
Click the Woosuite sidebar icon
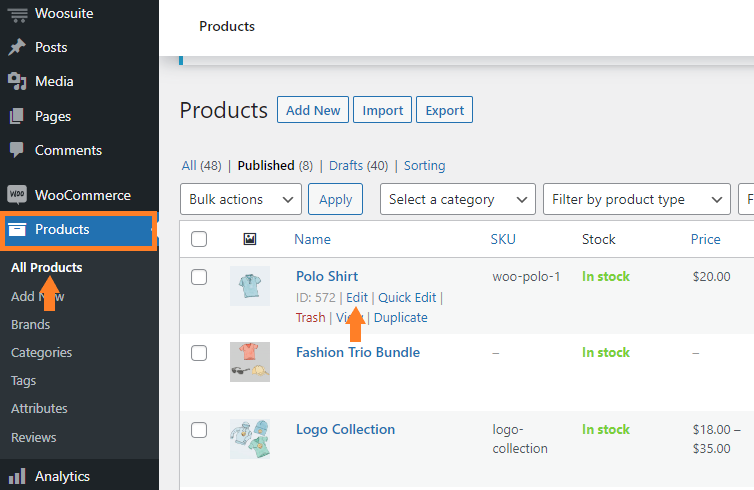[x=17, y=13]
